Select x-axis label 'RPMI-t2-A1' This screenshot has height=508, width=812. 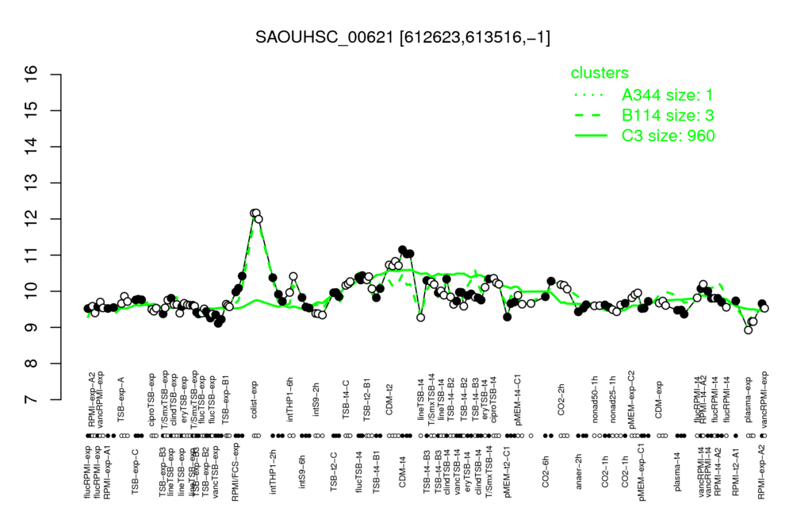(735, 472)
